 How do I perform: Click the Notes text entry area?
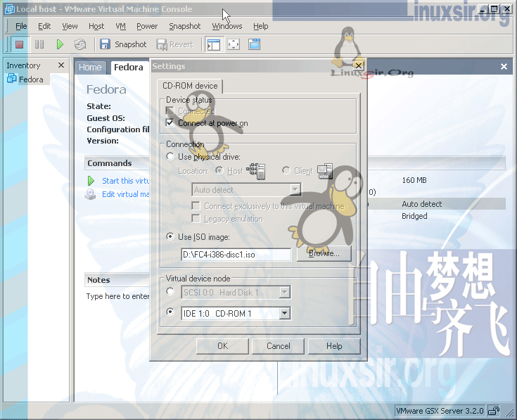117,296
